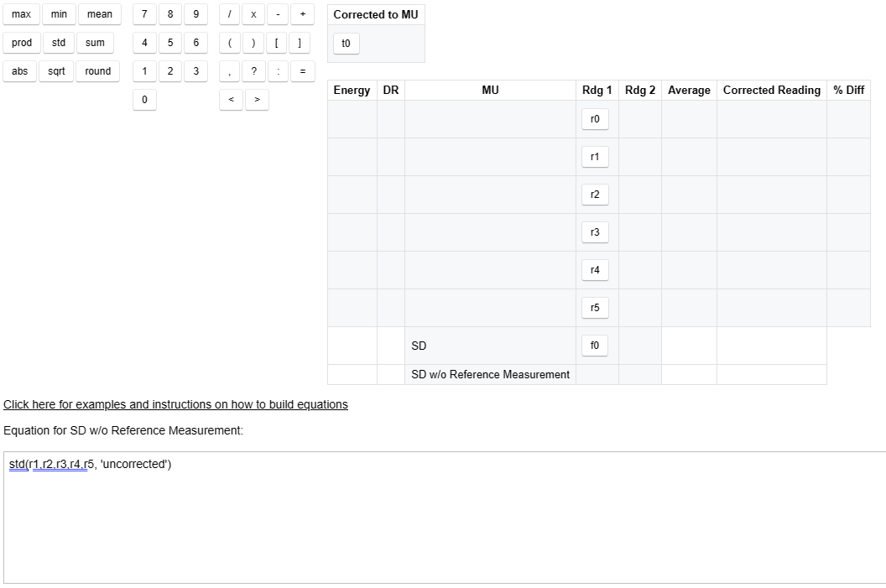Insert the max function
Image resolution: width=886 pixels, height=588 pixels.
(x=21, y=14)
